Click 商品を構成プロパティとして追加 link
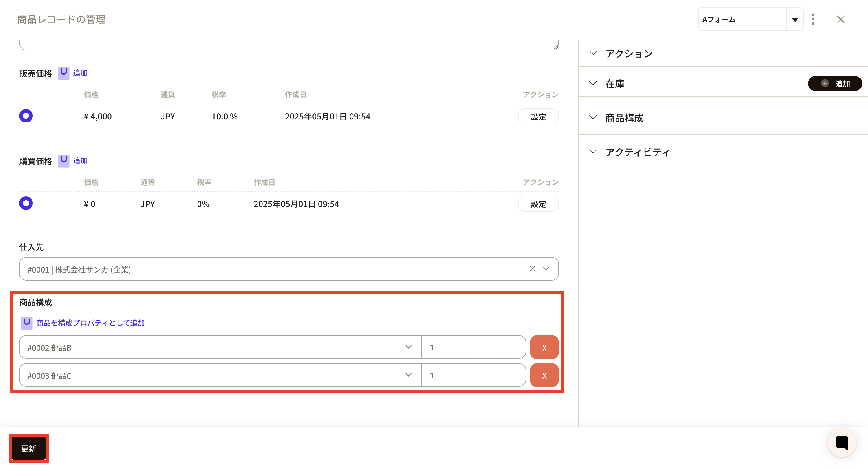Viewport: 868px width, 469px height. (x=90, y=323)
